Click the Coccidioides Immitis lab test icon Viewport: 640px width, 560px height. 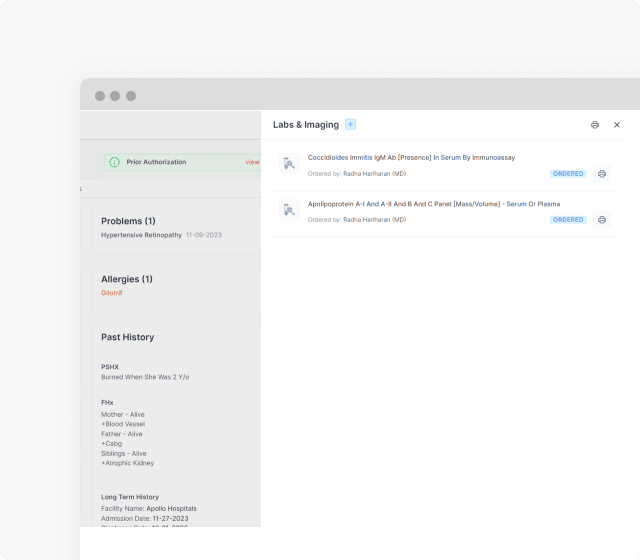pos(289,164)
